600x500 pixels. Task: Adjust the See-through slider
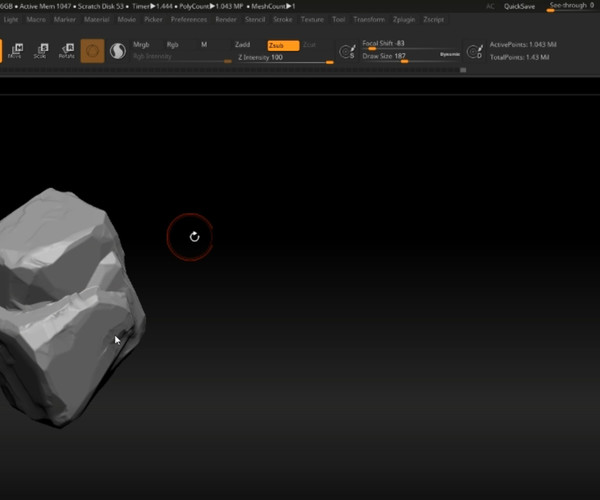click(x=571, y=6)
